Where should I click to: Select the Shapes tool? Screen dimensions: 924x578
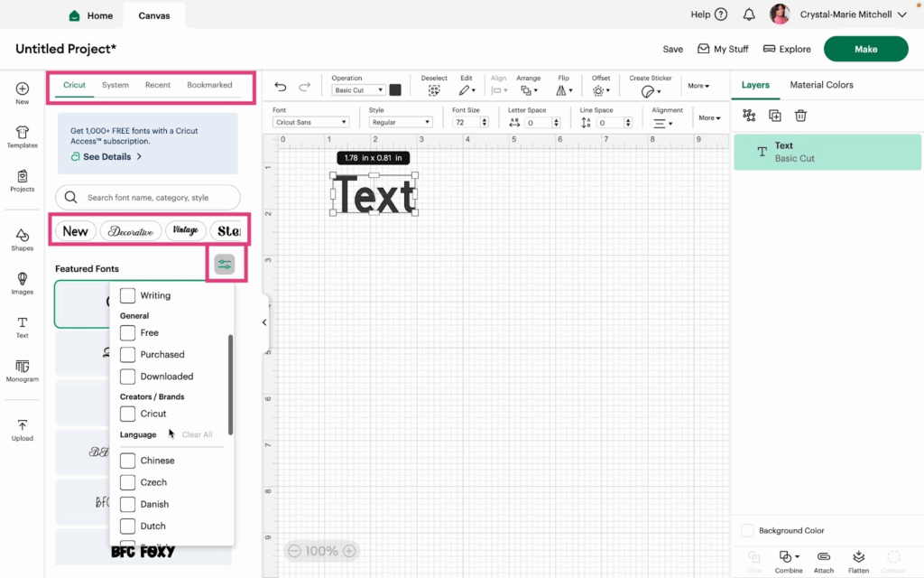point(23,236)
